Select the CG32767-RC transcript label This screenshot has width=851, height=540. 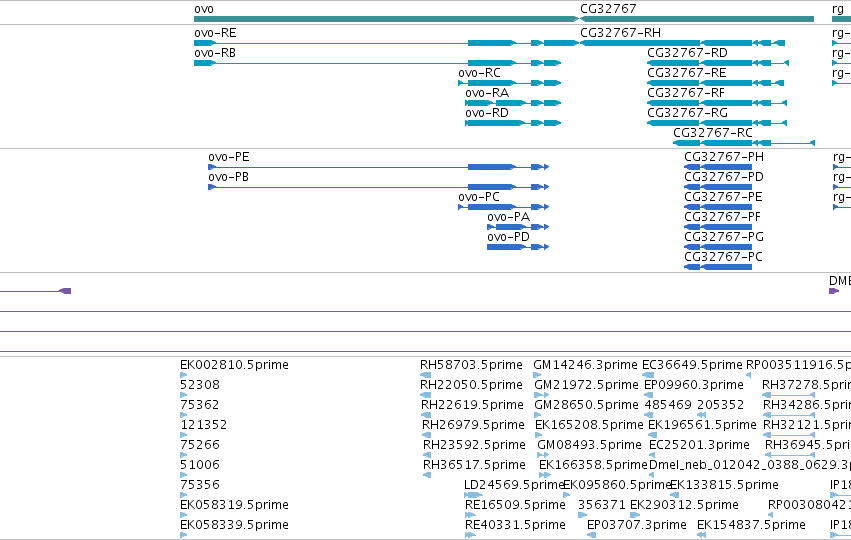713,134
